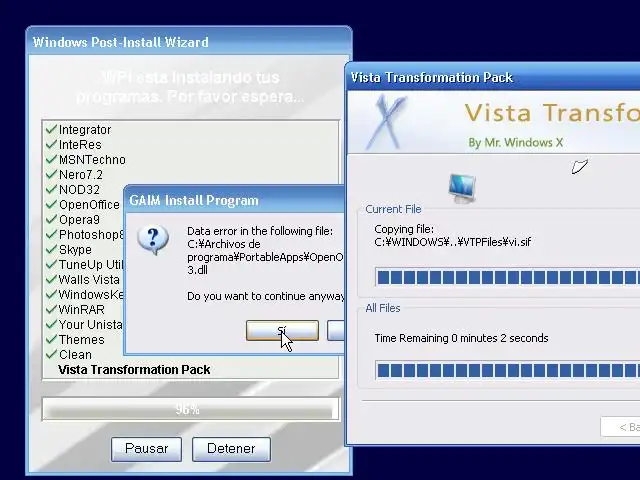640x480 pixels.
Task: Click the checkmark next to Integrator
Action: point(51,129)
